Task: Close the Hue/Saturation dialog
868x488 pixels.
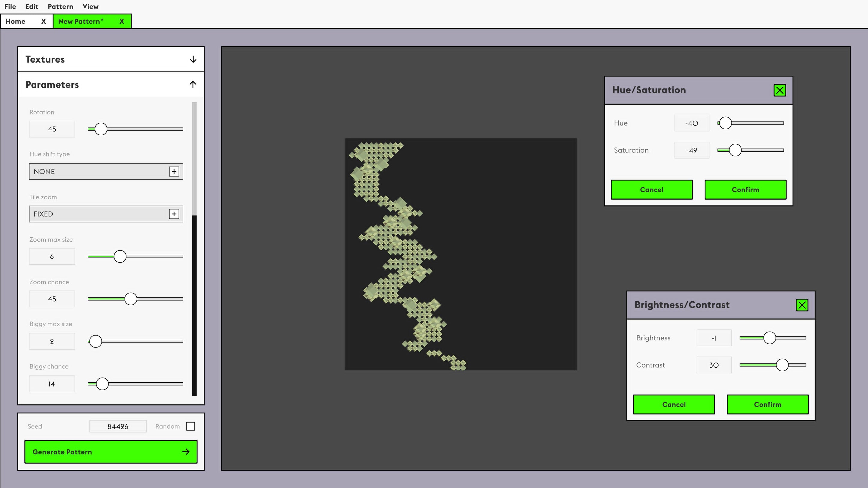Action: click(x=779, y=90)
